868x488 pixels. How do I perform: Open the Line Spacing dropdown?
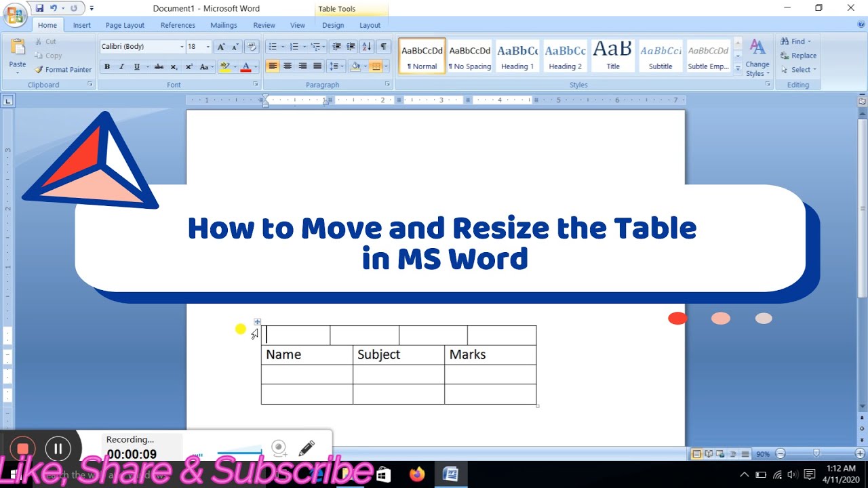(335, 66)
